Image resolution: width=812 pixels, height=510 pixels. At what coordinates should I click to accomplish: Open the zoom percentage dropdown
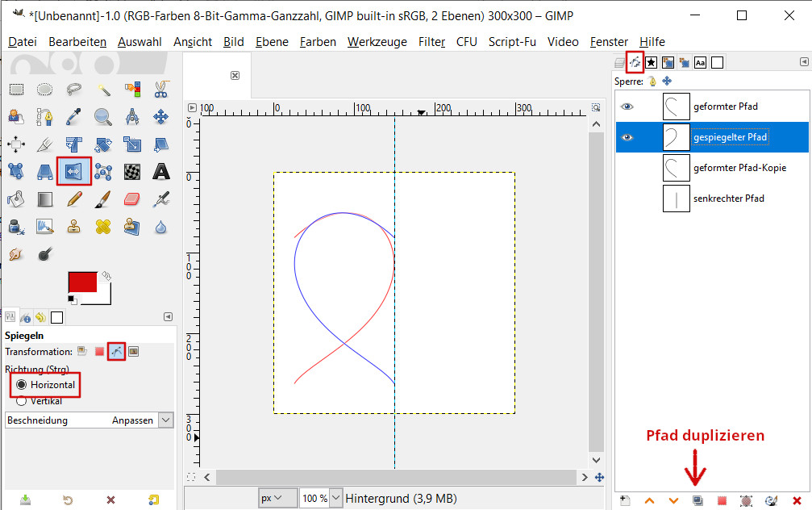coord(335,498)
